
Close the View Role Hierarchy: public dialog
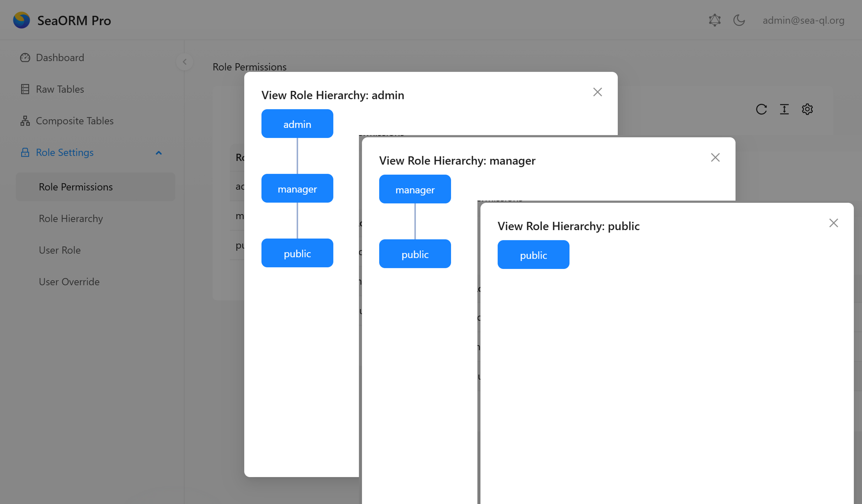tap(833, 223)
